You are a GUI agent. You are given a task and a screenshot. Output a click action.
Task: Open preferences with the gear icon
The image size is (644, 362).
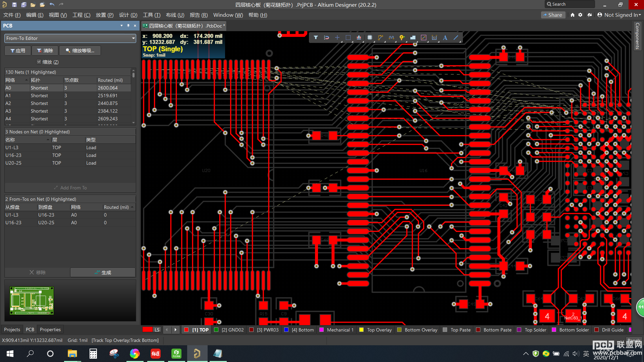pos(580,15)
